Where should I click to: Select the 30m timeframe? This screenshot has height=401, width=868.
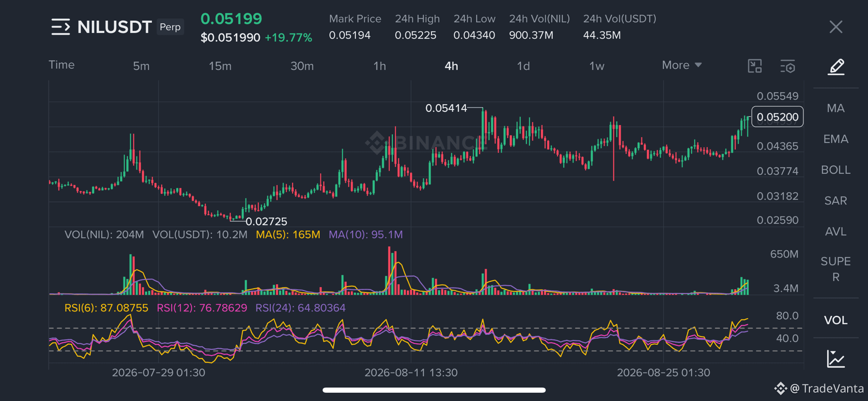click(x=302, y=66)
